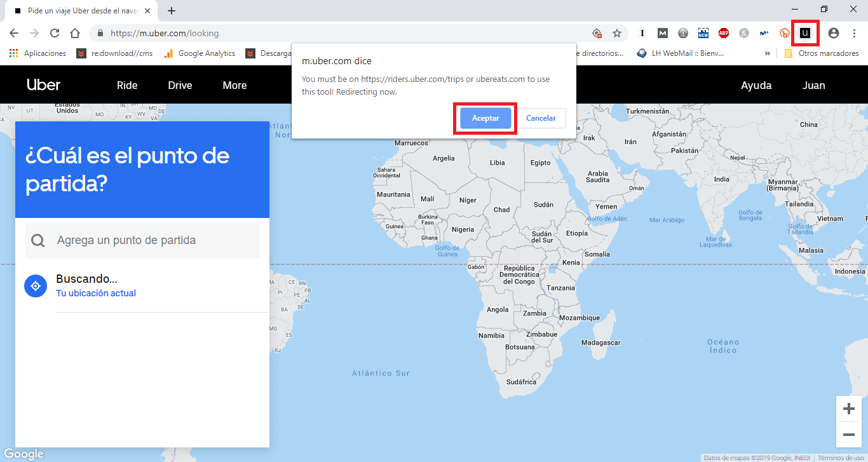Screen dimensions: 868x462
Task: Open the LH WebMail bookmark
Action: [x=680, y=53]
